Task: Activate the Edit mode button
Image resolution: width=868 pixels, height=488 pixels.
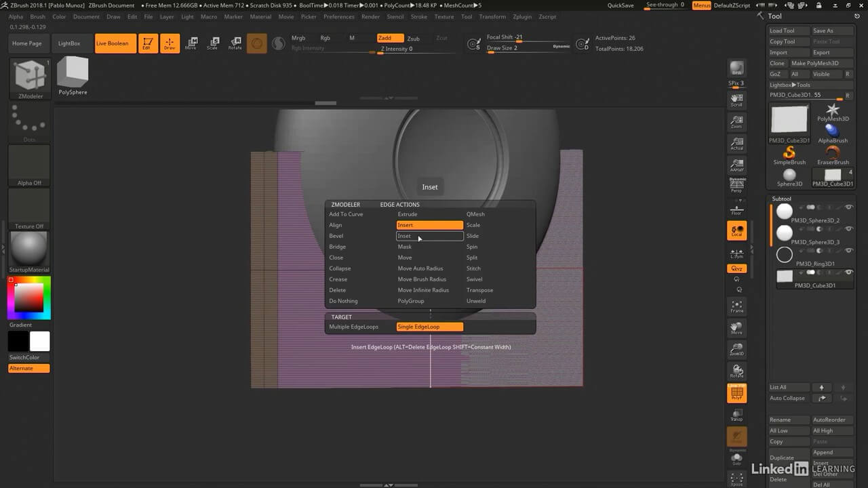Action: click(x=146, y=43)
